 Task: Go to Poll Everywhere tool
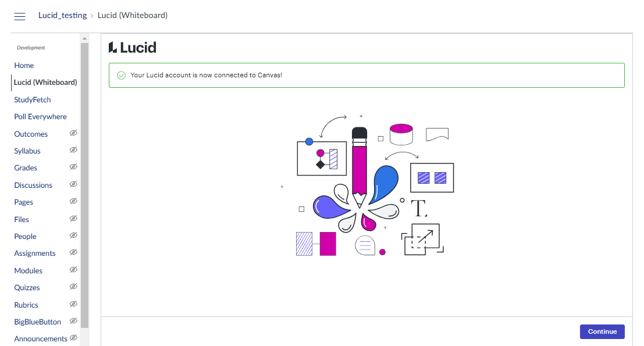[40, 116]
